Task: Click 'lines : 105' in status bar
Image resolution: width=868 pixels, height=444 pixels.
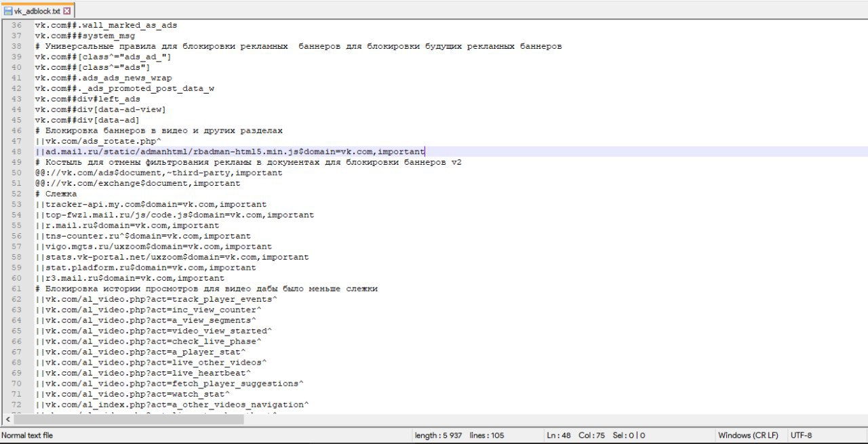Action: point(487,435)
